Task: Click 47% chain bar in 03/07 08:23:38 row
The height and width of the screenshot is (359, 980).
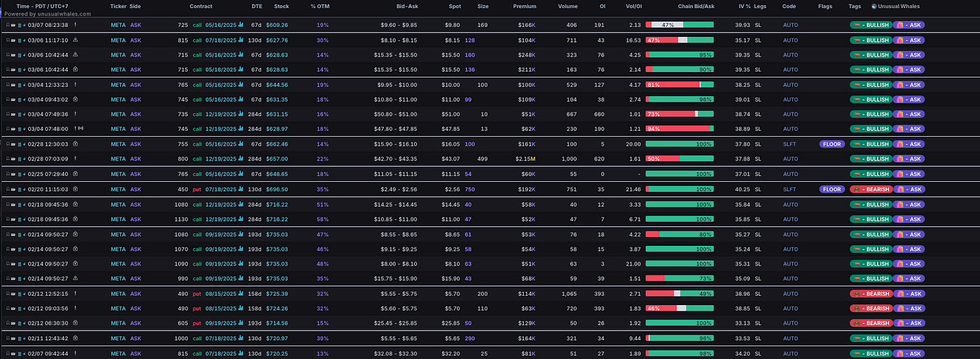Action: tap(680, 25)
